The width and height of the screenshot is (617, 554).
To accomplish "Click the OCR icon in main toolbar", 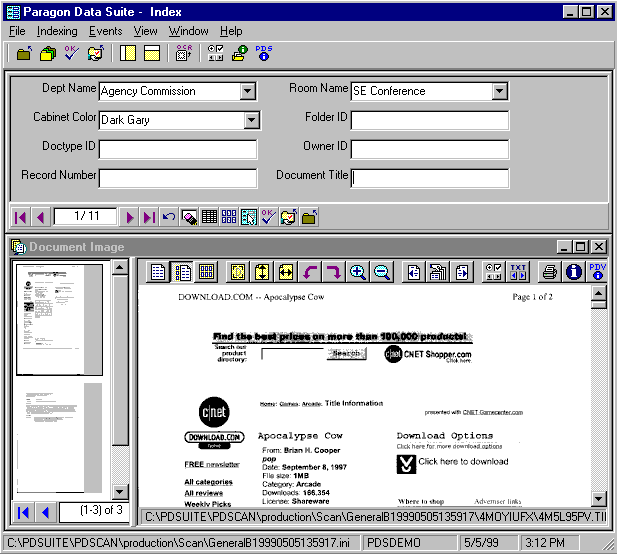I will click(x=184, y=53).
